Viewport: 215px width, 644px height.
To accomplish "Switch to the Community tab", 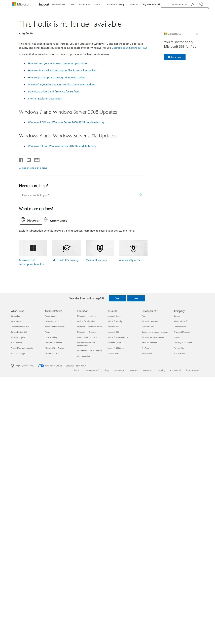I will click(x=56, y=220).
